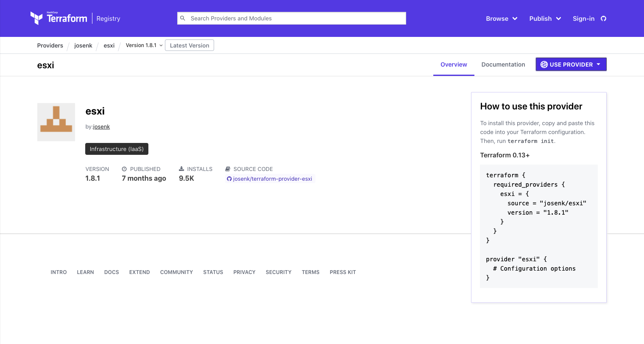Image resolution: width=644 pixels, height=344 pixels.
Task: Open the Community footer link
Action: pos(176,272)
